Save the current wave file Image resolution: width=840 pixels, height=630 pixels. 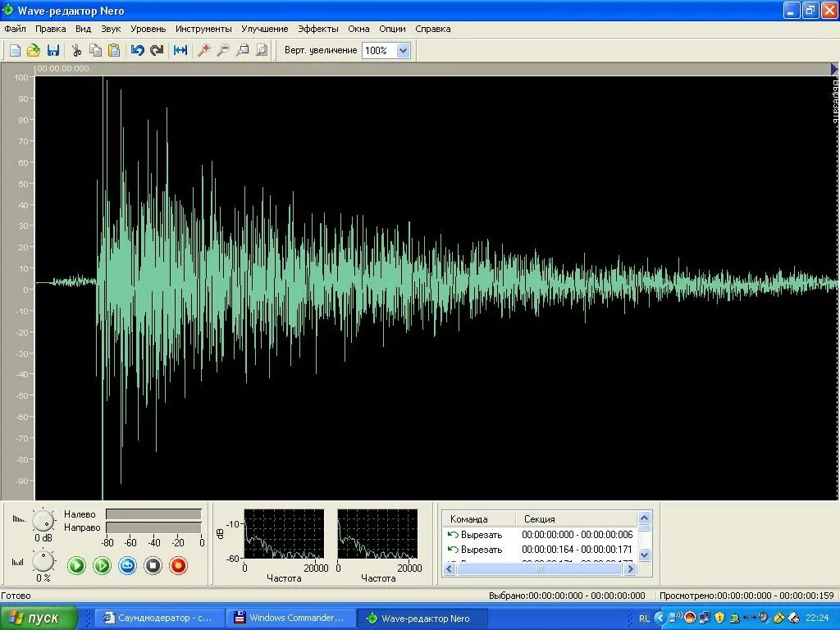(53, 50)
